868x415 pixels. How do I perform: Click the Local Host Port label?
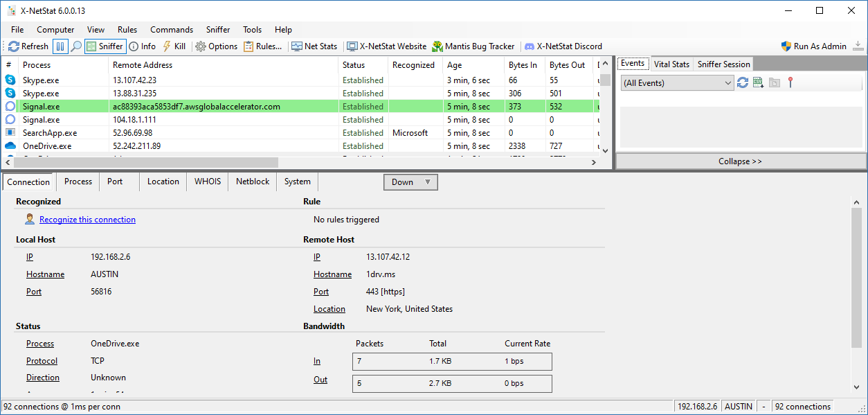pos(34,292)
